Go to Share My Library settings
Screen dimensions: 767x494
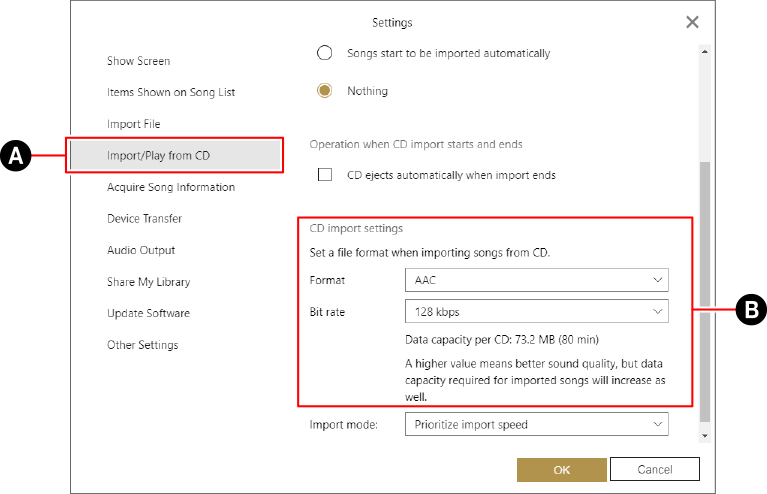(148, 282)
